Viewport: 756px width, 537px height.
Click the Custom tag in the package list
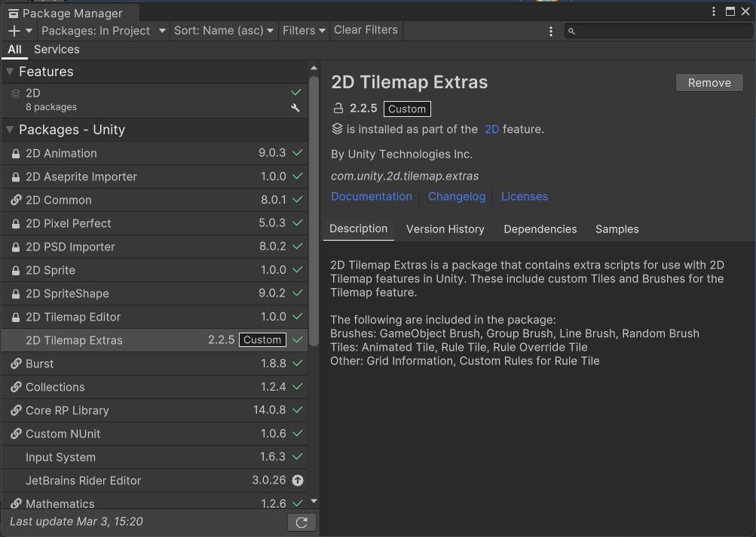coord(262,340)
